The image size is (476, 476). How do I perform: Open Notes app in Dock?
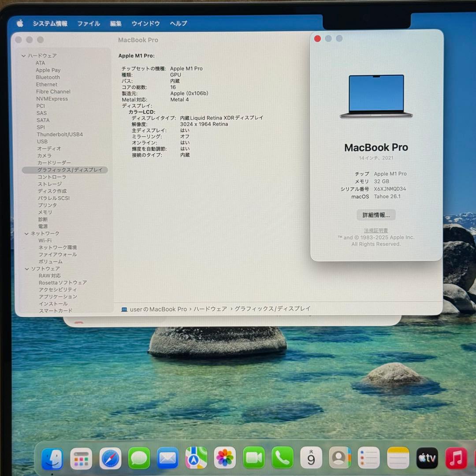point(398,457)
